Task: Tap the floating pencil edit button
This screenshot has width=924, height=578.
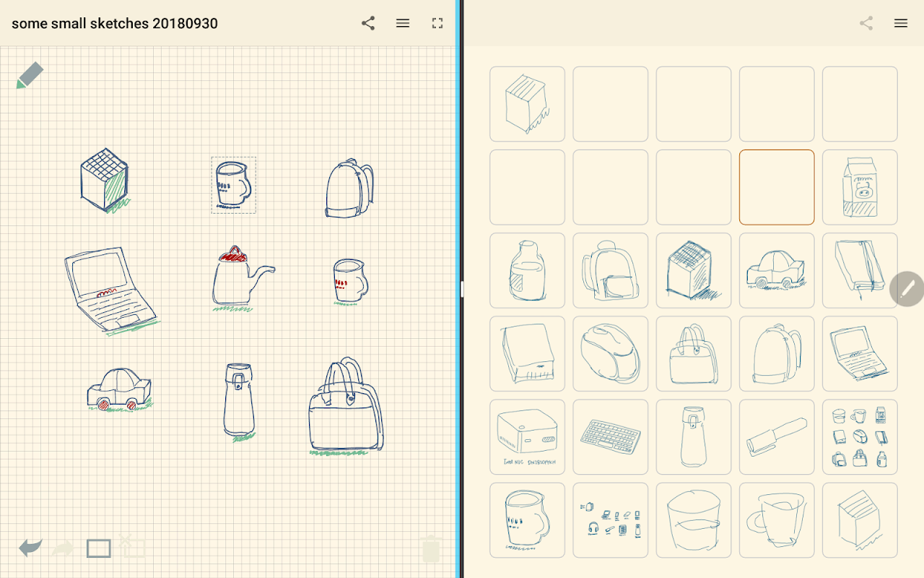Action: (x=907, y=289)
